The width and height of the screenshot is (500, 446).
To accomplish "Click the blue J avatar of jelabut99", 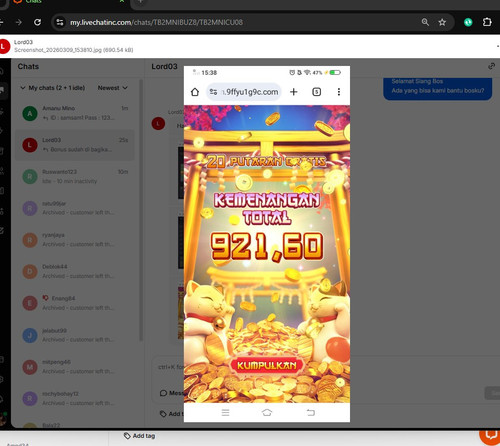I will (30, 335).
